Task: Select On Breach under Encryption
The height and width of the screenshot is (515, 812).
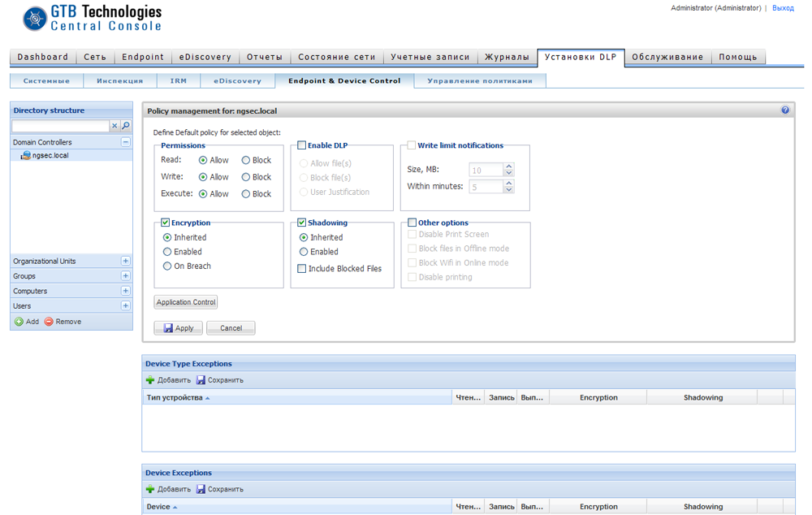Action: coord(166,266)
